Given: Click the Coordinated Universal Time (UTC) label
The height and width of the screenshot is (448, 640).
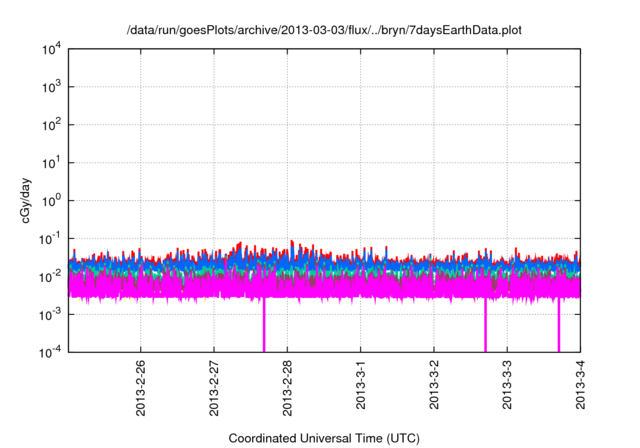Looking at the screenshot, I should click(324, 438).
